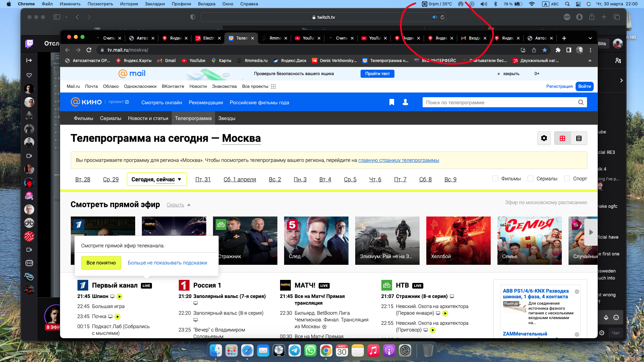This screenshot has height=362, width=644.
Task: Click the user profile icon in header
Action: point(405,102)
